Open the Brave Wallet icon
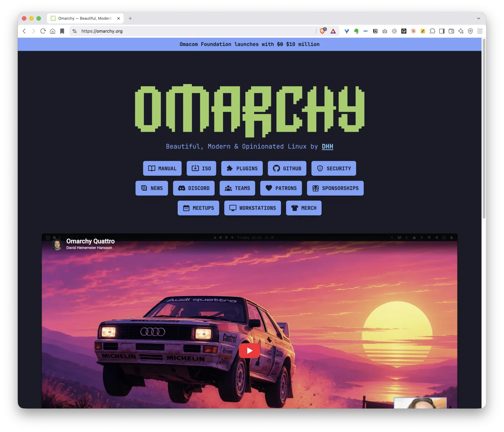This screenshot has width=504, height=432. tap(451, 31)
